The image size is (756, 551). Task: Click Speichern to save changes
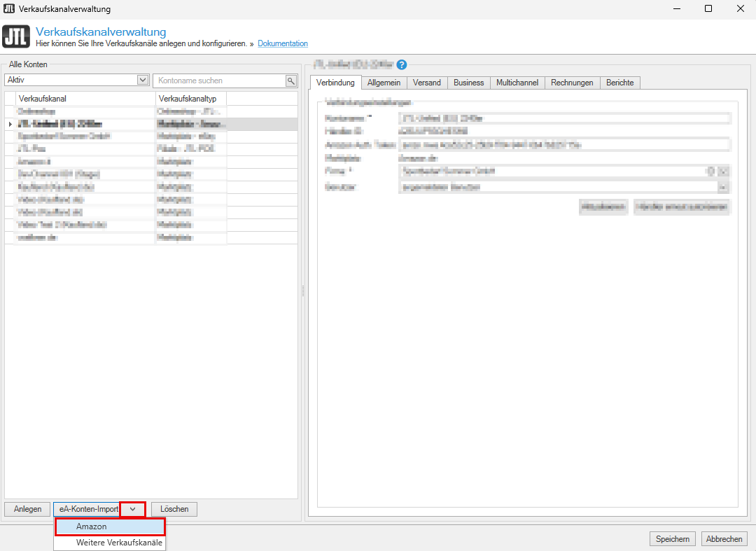point(673,539)
